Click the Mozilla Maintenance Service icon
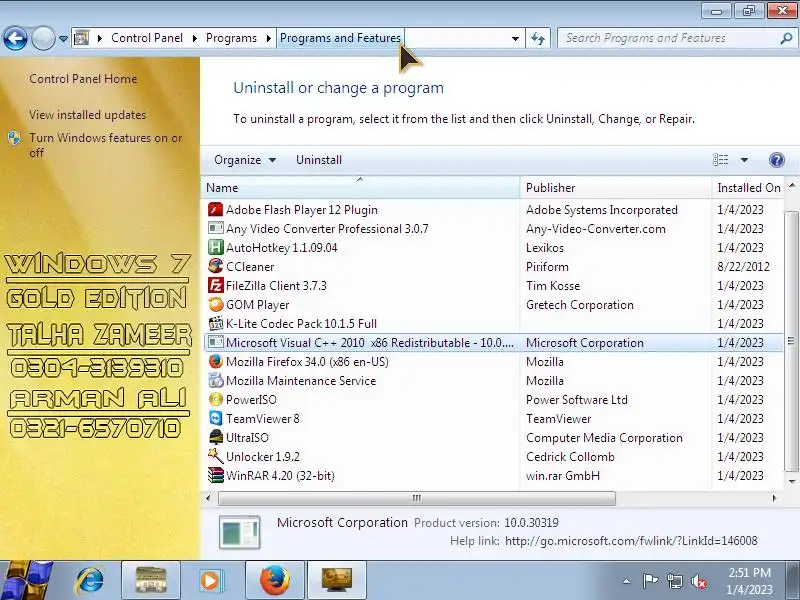800x600 pixels. (x=216, y=381)
